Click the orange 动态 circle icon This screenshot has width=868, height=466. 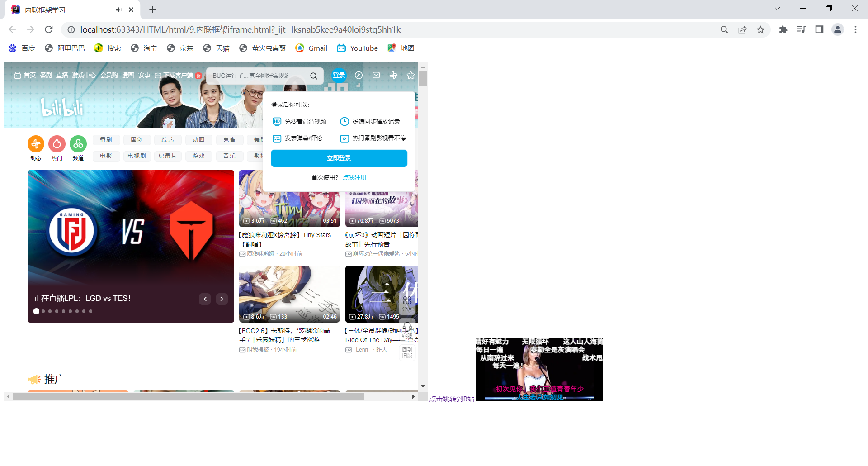click(x=36, y=144)
